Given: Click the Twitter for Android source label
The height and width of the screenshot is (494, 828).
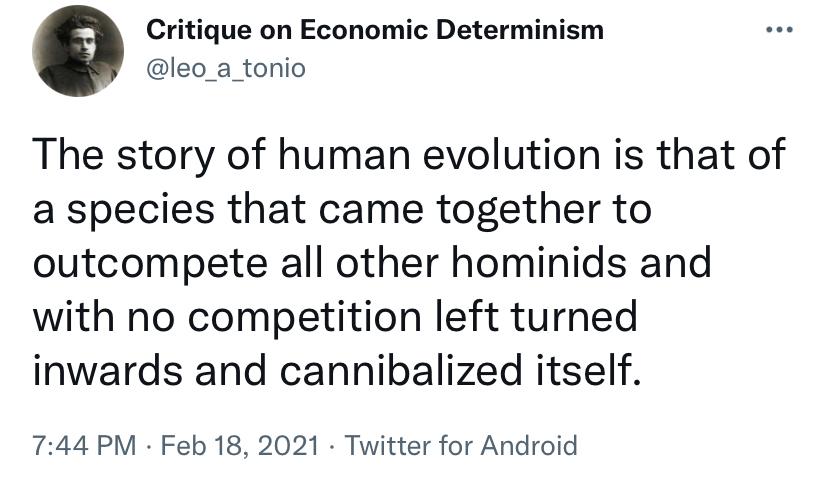Looking at the screenshot, I should pyautogui.click(x=461, y=445).
